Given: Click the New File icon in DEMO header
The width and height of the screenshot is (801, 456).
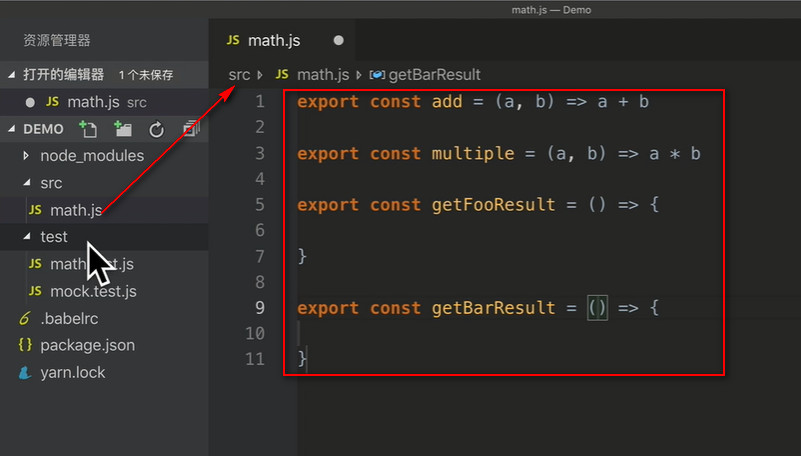Looking at the screenshot, I should [88, 129].
